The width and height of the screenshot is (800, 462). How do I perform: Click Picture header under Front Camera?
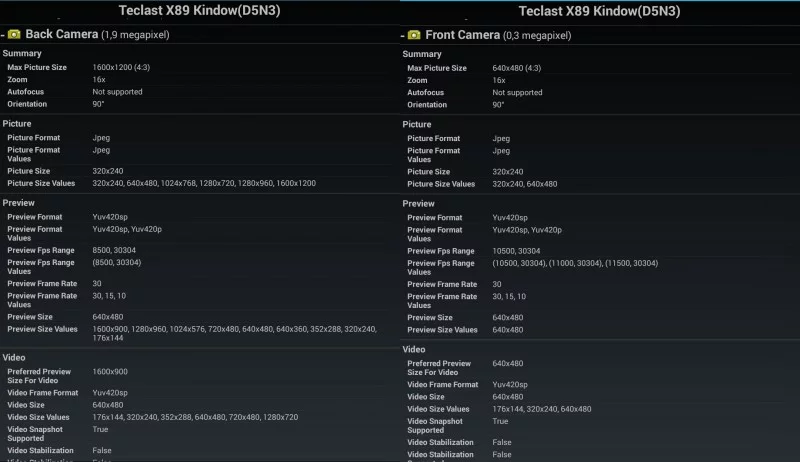417,125
